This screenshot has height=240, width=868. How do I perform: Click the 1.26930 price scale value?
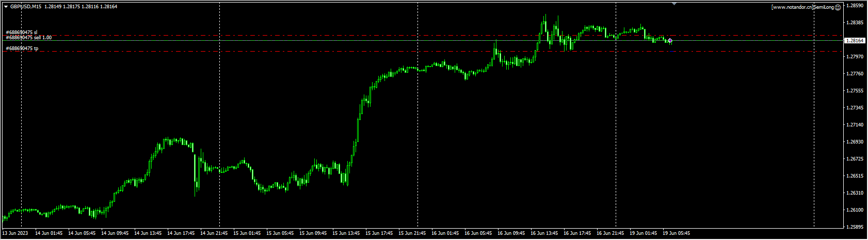[x=855, y=142]
